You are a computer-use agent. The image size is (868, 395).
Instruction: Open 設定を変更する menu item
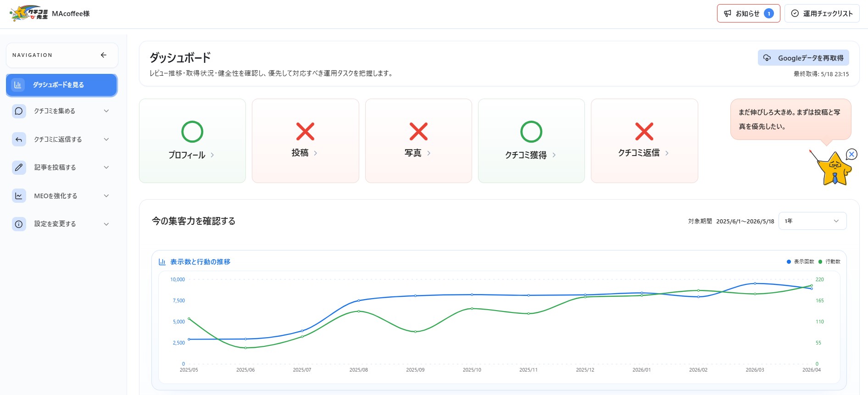point(61,224)
